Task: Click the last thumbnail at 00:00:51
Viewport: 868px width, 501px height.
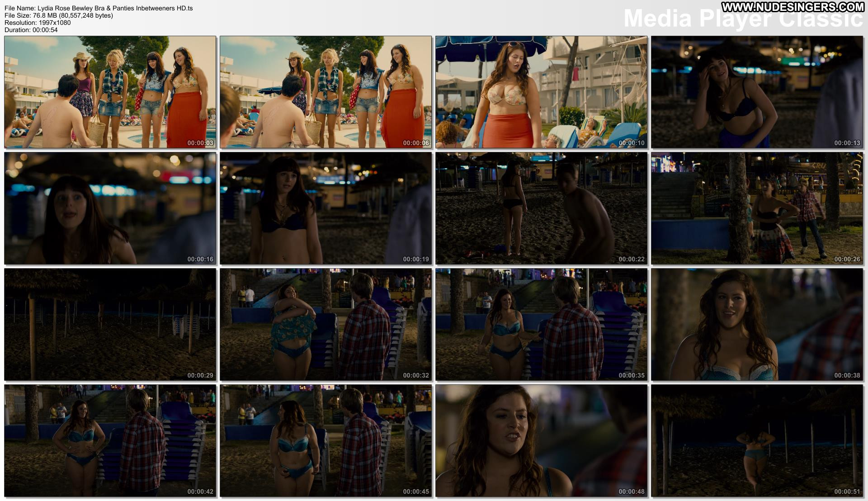Action: click(x=757, y=441)
